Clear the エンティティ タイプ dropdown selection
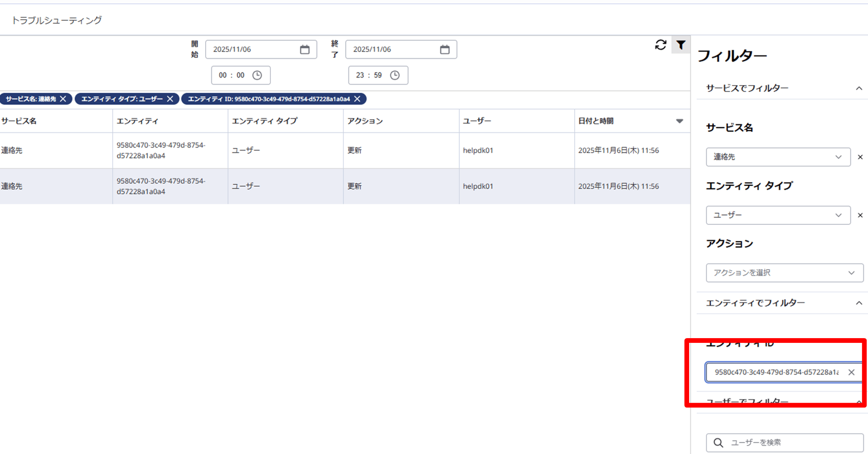 (860, 215)
